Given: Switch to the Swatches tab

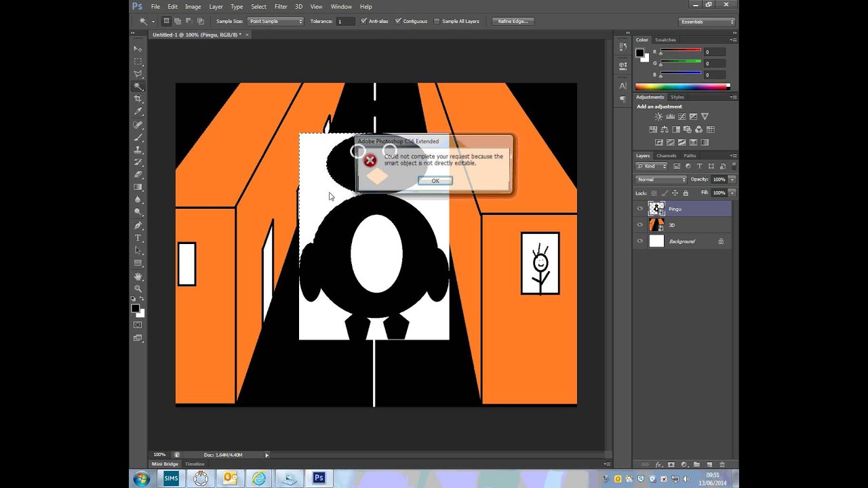Looking at the screenshot, I should point(665,40).
